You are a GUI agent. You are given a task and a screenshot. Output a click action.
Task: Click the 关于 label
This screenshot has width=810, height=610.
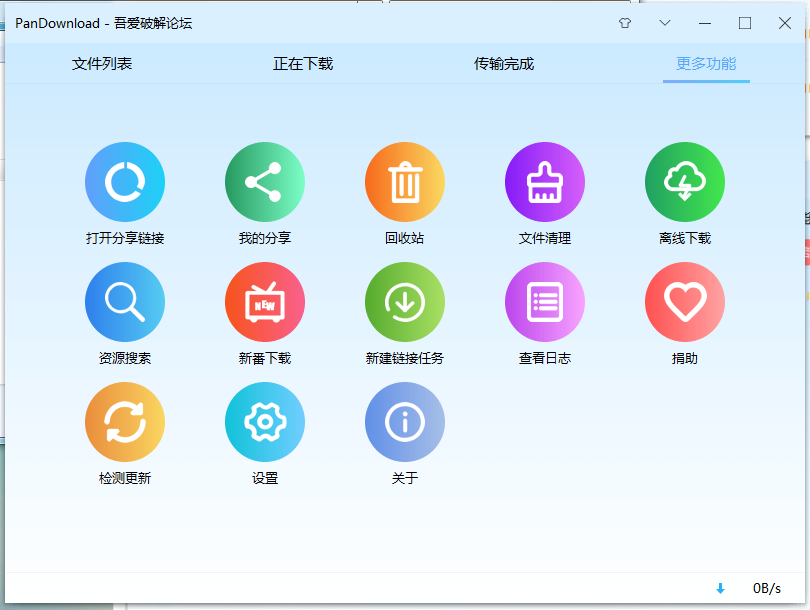pos(405,478)
